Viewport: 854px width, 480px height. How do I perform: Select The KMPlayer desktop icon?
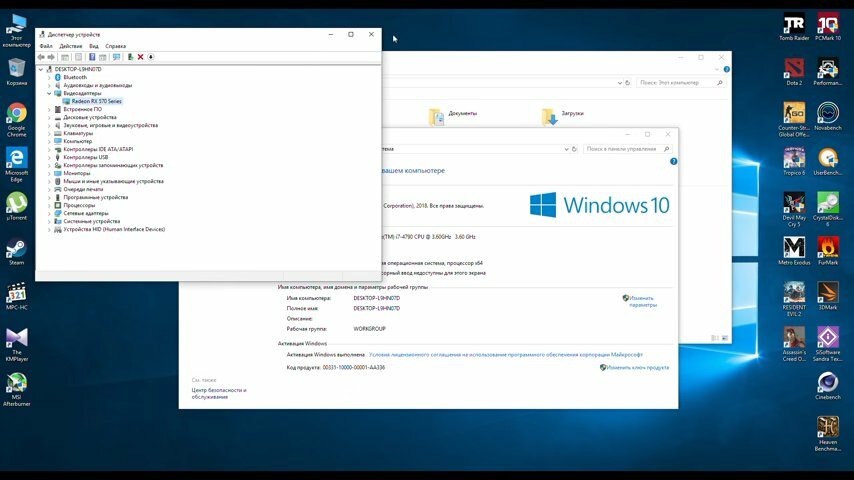click(16, 344)
